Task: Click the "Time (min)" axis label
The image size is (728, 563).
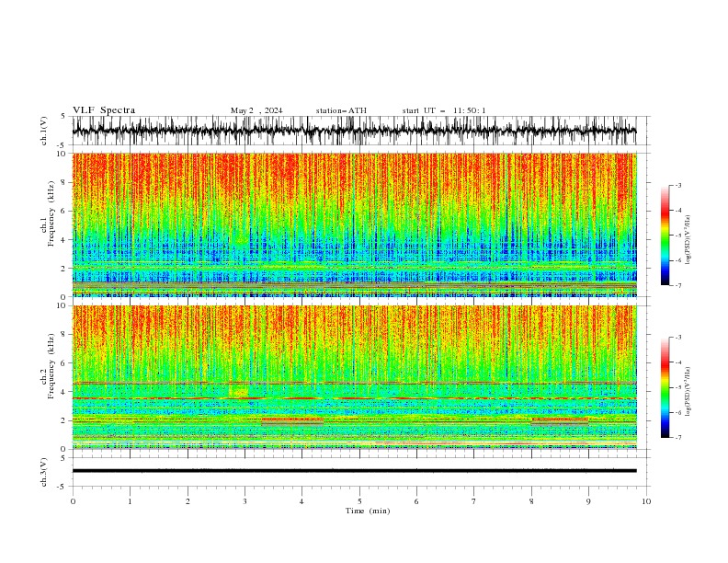Action: pos(368,511)
